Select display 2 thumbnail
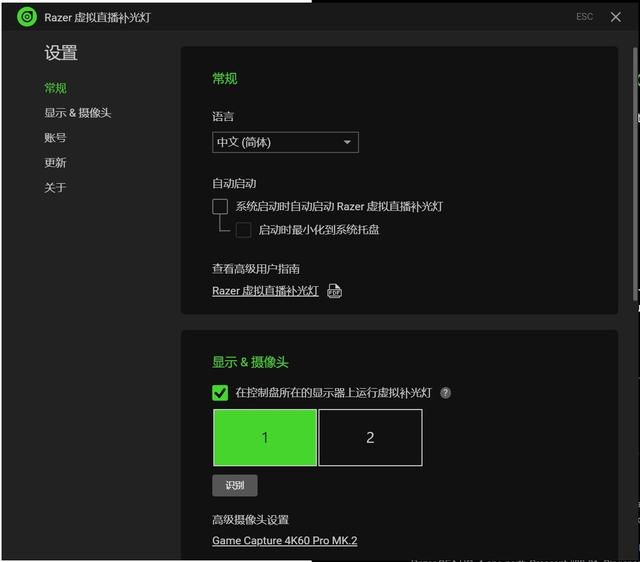 (370, 438)
